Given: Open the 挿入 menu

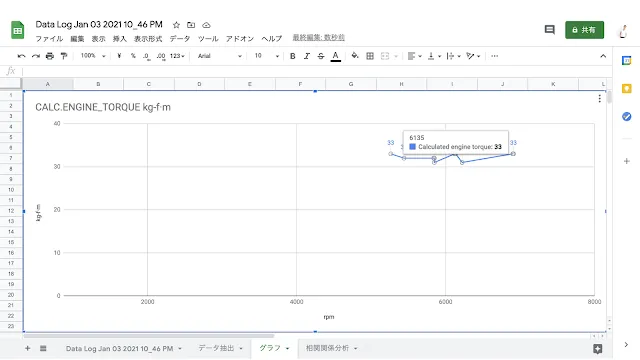Looking at the screenshot, I should tap(120, 38).
